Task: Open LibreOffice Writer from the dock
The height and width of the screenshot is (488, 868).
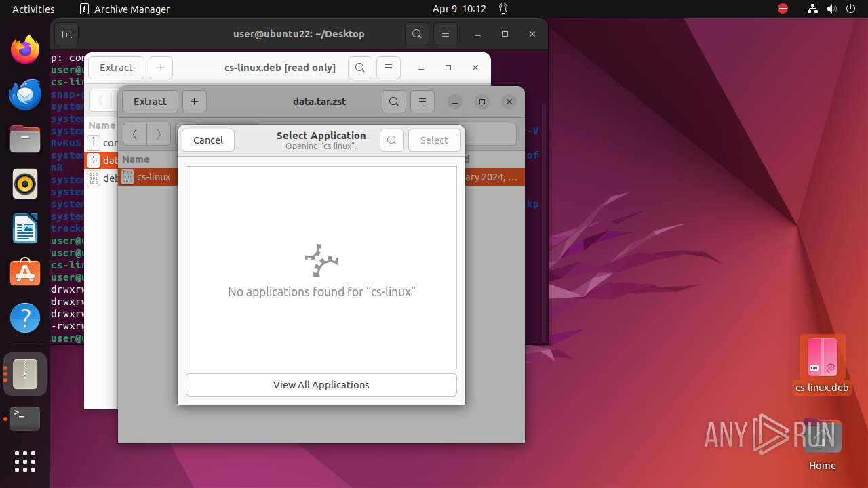Action: point(25,228)
